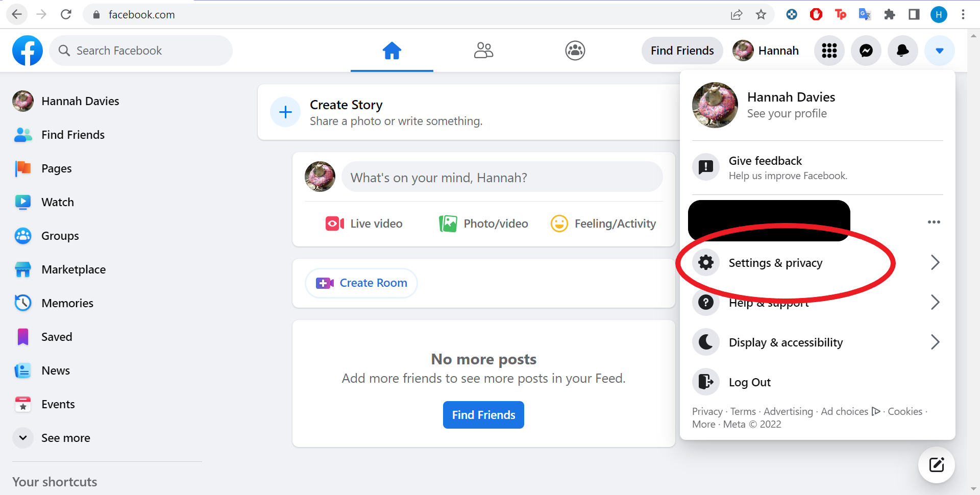Open the Home feed tab

[392, 51]
